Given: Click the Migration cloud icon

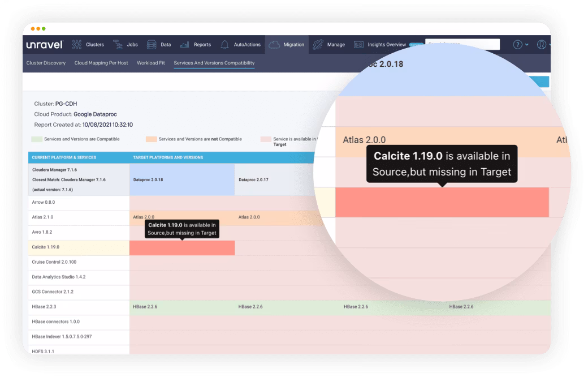Looking at the screenshot, I should [274, 45].
